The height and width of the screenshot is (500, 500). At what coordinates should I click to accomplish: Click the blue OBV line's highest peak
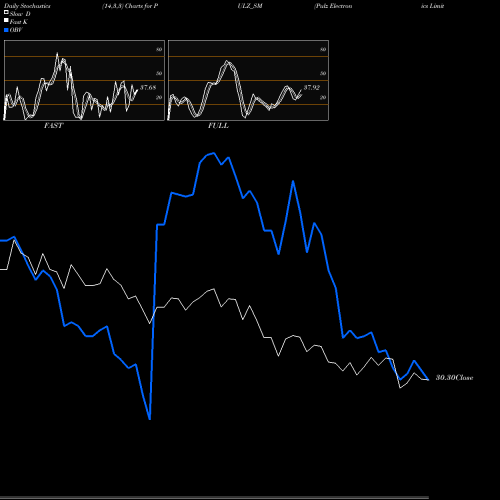pyautogui.click(x=214, y=153)
